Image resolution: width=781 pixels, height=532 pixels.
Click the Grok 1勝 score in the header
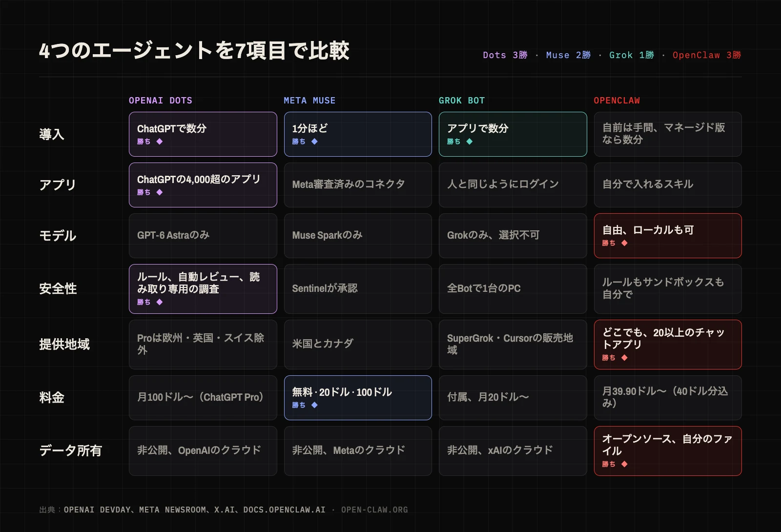[632, 55]
